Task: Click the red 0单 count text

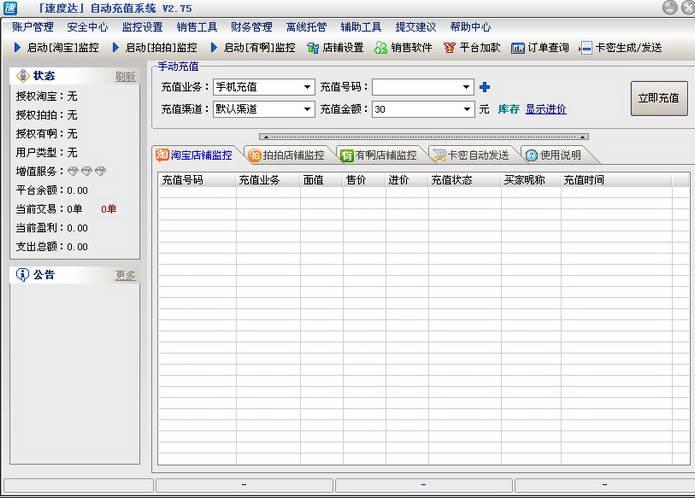Action: (x=109, y=209)
